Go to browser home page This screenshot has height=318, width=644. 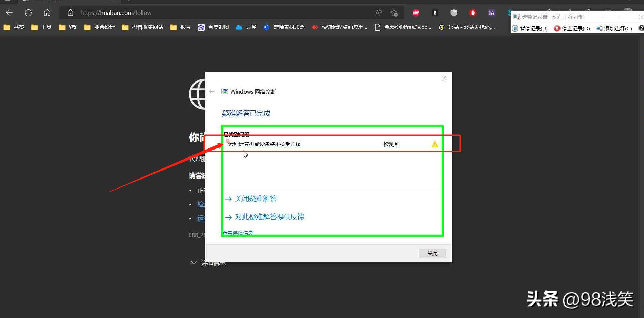pos(47,12)
